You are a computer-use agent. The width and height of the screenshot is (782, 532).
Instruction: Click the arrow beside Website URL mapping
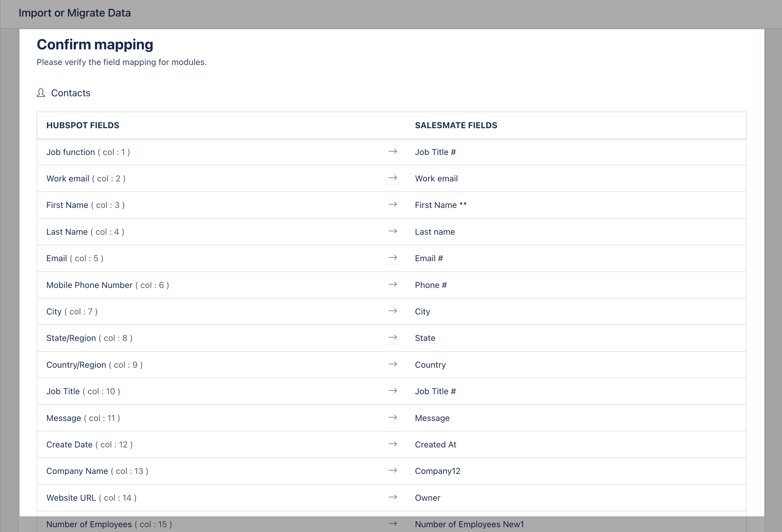pyautogui.click(x=393, y=497)
